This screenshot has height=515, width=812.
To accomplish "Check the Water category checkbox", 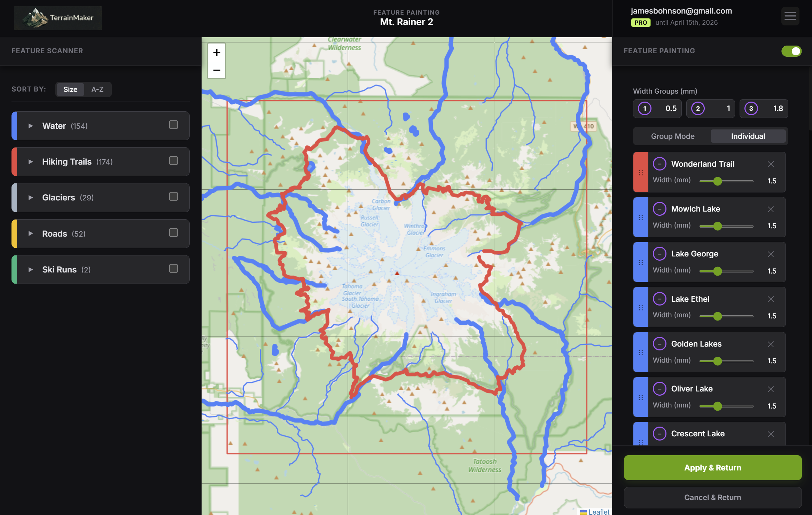I will pyautogui.click(x=173, y=125).
